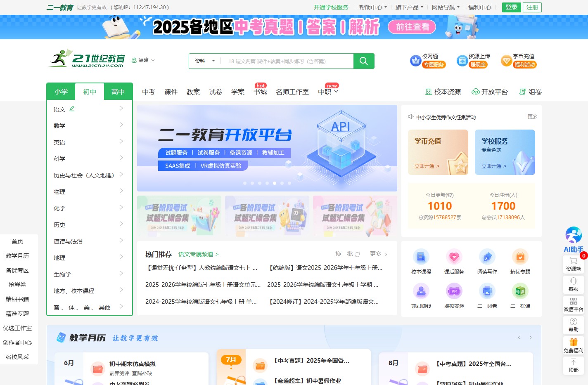This screenshot has width=588, height=385.
Task: Open the 客服 headset icon
Action: [574, 284]
